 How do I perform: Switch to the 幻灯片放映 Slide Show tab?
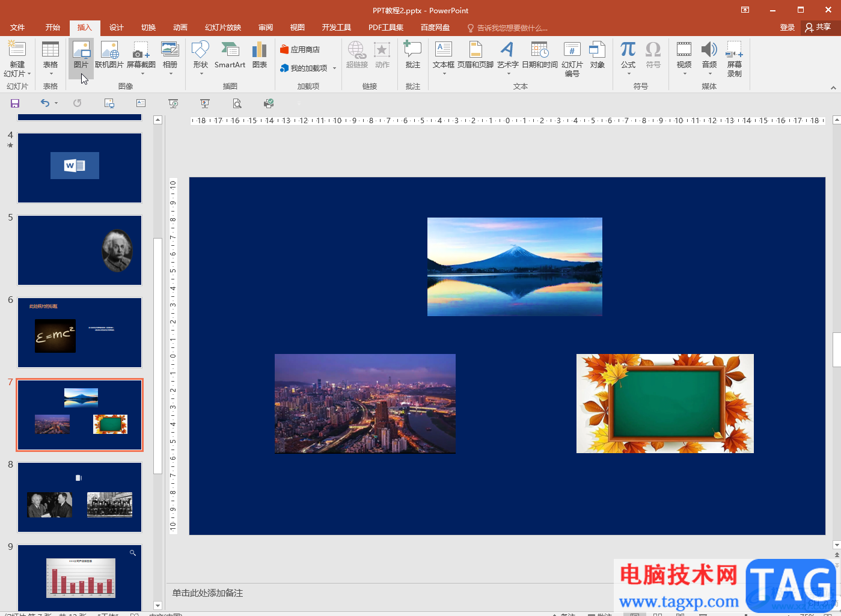(x=223, y=28)
